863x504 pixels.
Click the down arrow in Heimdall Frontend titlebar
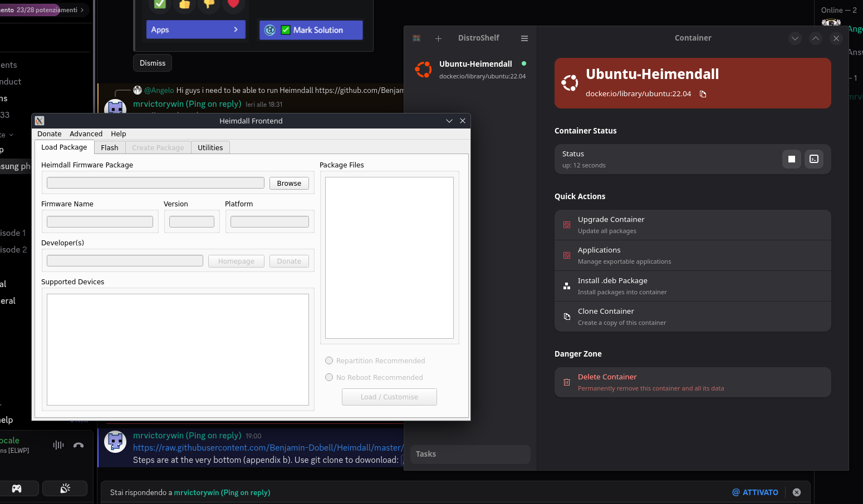click(449, 121)
